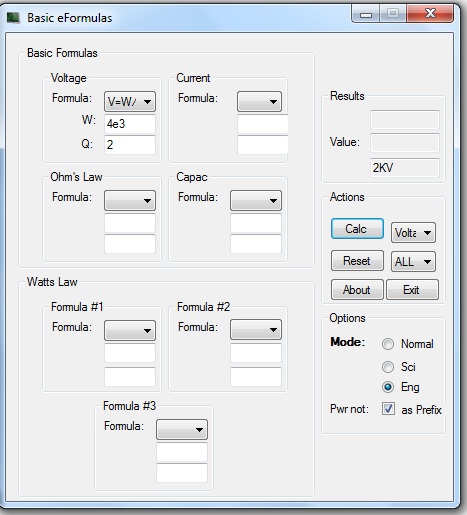Viewport: 467px width, 515px height.
Task: Click the Basic eFormulas app icon
Action: click(13, 18)
